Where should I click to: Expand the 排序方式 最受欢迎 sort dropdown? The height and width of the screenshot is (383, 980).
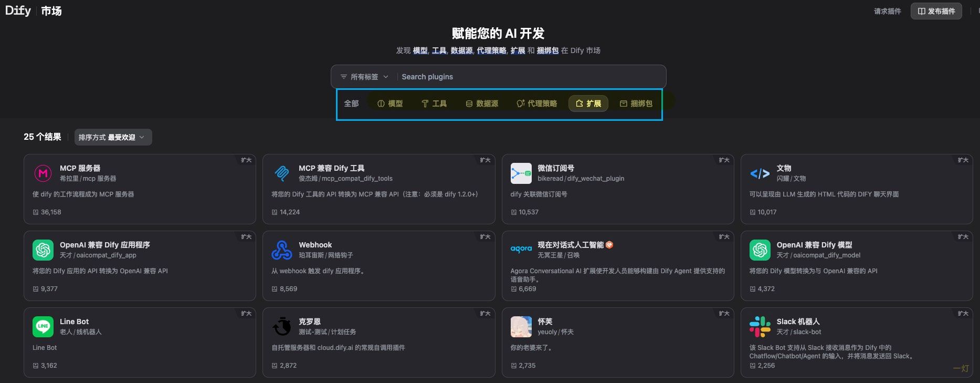(x=113, y=137)
